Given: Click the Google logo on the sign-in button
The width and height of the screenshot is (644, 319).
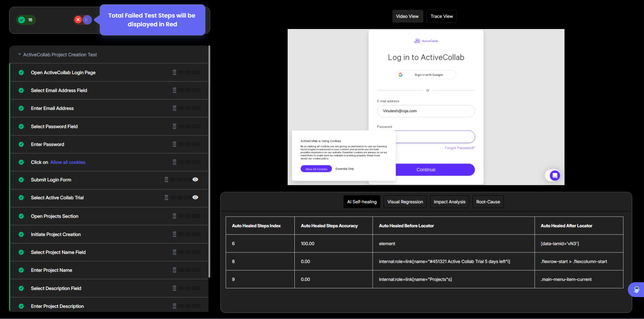Looking at the screenshot, I should [x=401, y=75].
